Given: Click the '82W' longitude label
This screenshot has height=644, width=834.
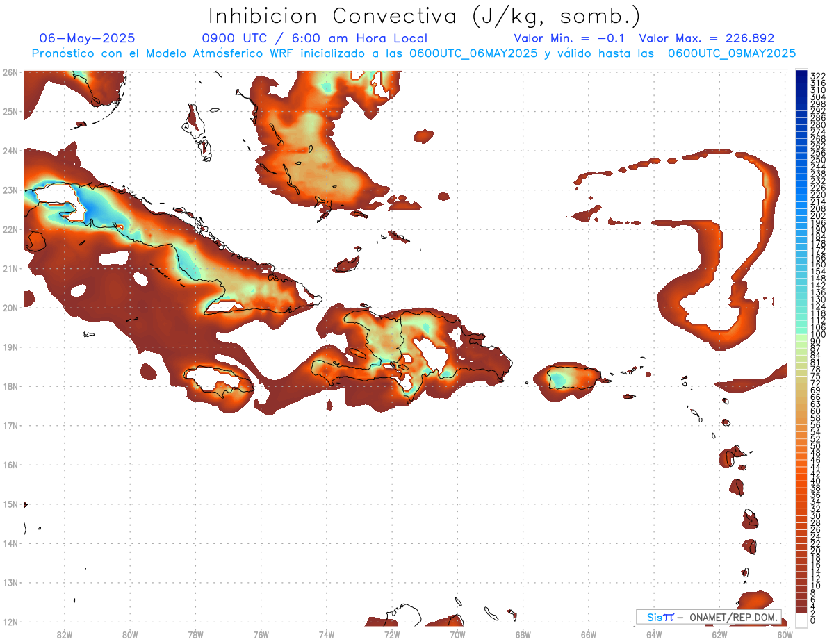Looking at the screenshot, I should [65, 634].
